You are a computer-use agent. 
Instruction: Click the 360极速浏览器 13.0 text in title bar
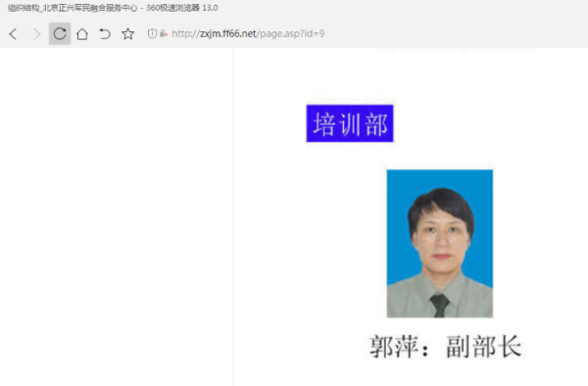click(x=182, y=8)
